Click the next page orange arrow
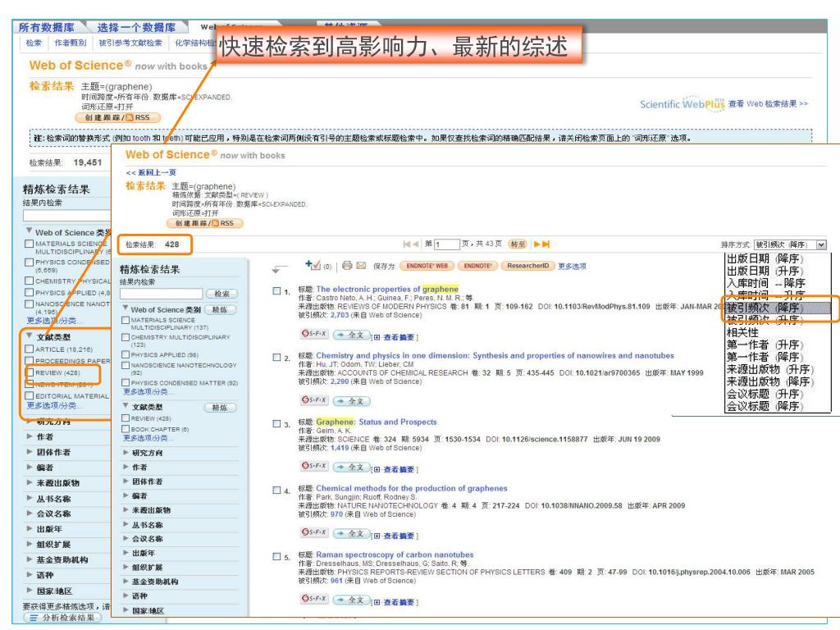Screen dimensions: 840x630 pos(536,244)
